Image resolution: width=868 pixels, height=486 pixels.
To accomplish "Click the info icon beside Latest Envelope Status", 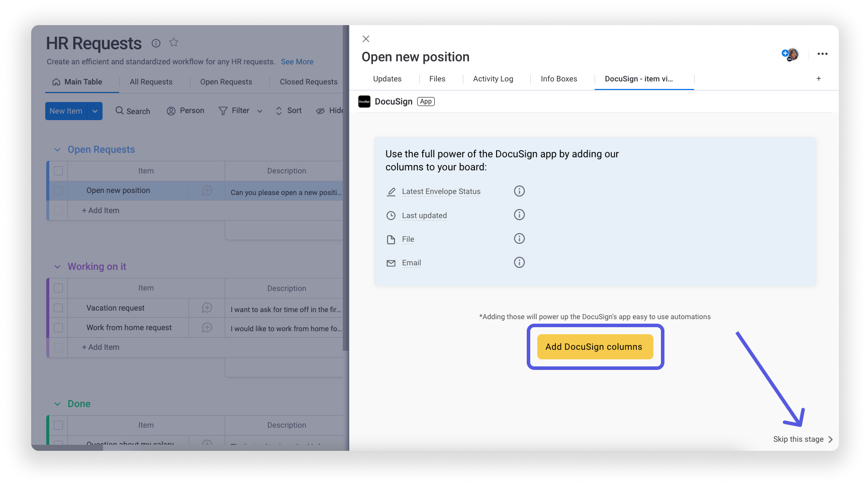I will [519, 191].
